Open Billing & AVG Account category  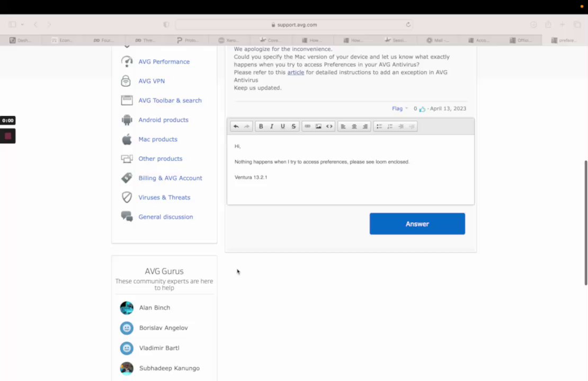(170, 178)
